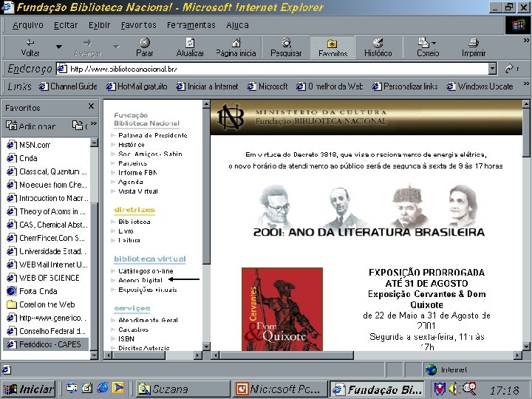Open the Iniciar start button

pyautogui.click(x=29, y=389)
